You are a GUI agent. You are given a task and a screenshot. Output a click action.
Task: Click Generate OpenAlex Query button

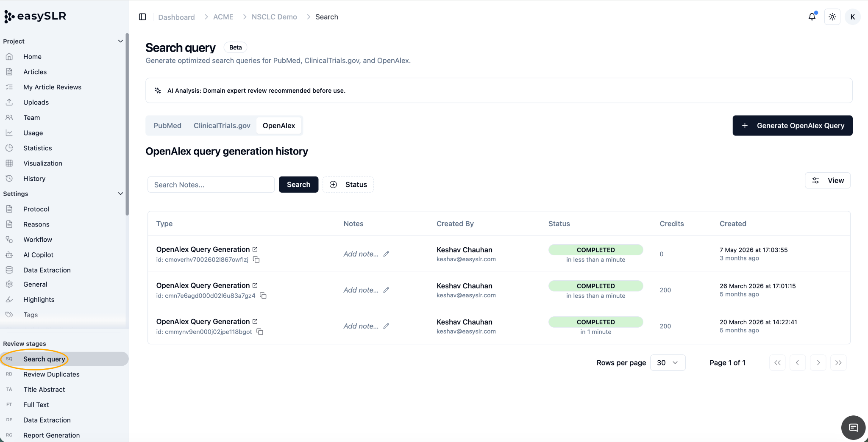(x=793, y=126)
